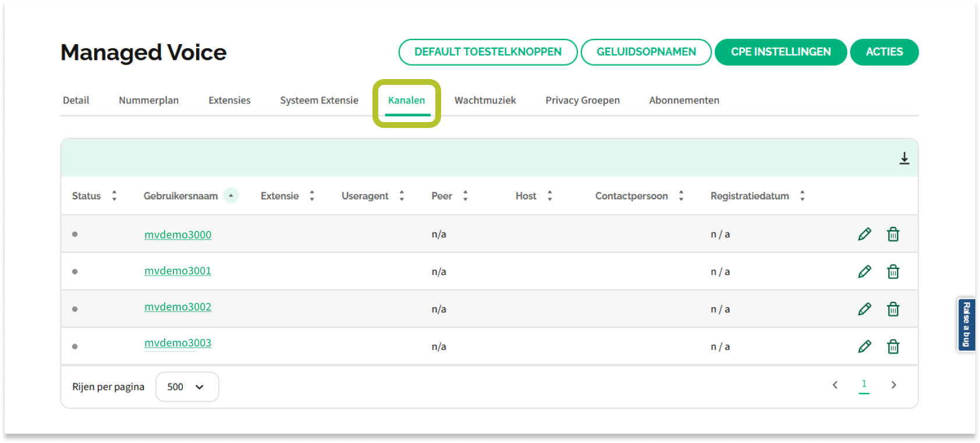This screenshot has width=980, height=443.
Task: Sort table by Status column
Action: point(114,196)
